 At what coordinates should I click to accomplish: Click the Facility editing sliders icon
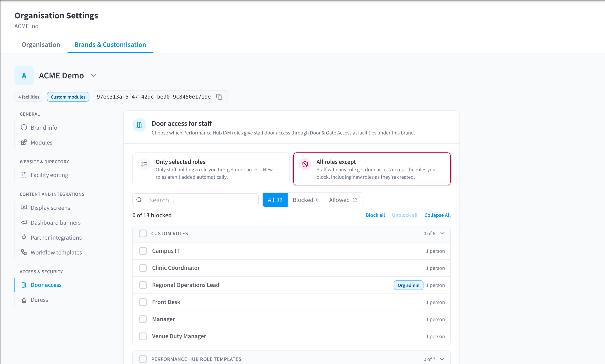(x=24, y=175)
